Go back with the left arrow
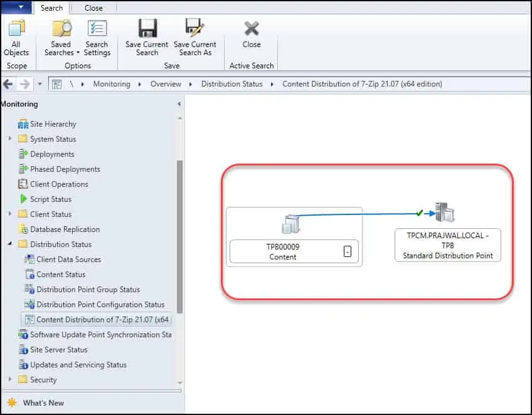The image size is (532, 415). click(x=8, y=84)
